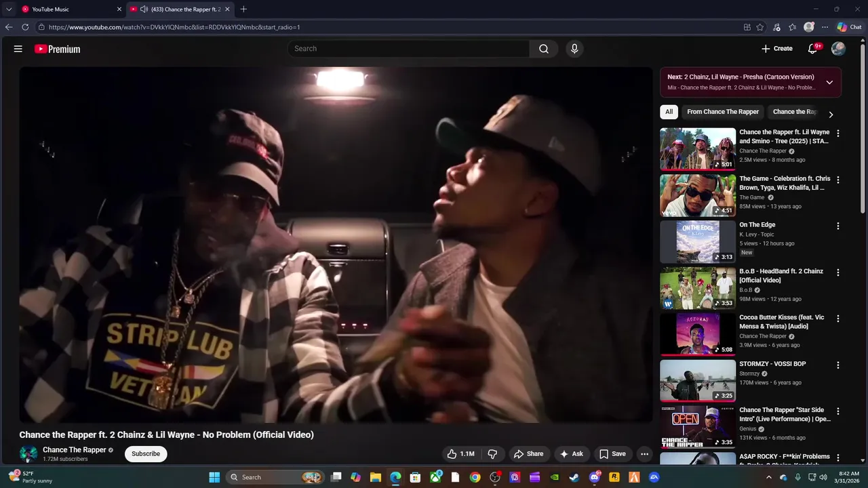The height and width of the screenshot is (488, 868).
Task: Expand the Next mix playlist panel
Action: point(829,82)
